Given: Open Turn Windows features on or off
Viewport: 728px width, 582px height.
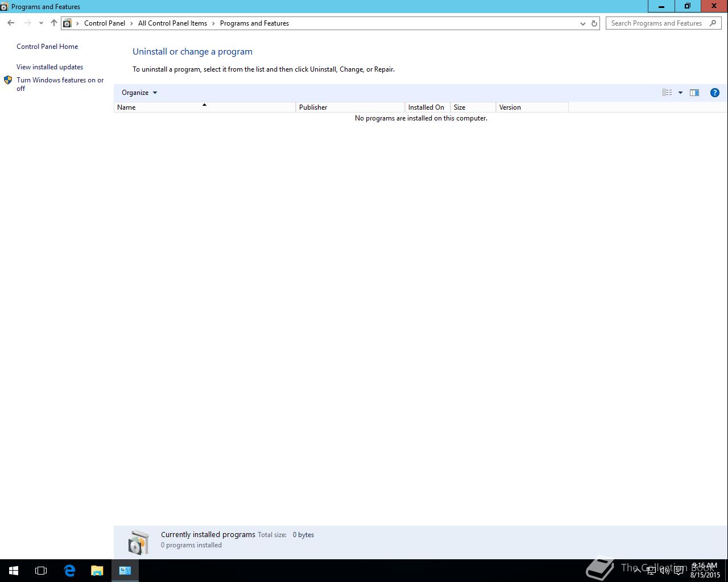Looking at the screenshot, I should tap(60, 84).
